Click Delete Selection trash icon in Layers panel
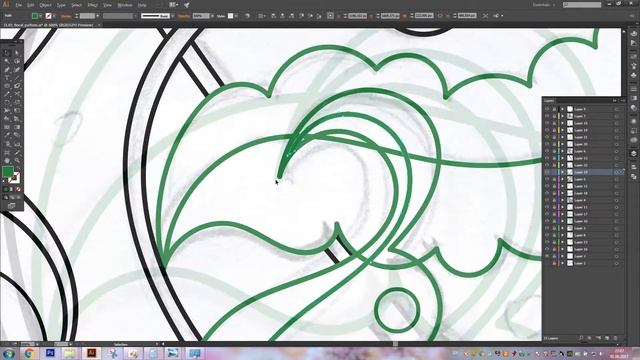Image resolution: width=640 pixels, height=360 pixels. pyautogui.click(x=616, y=338)
